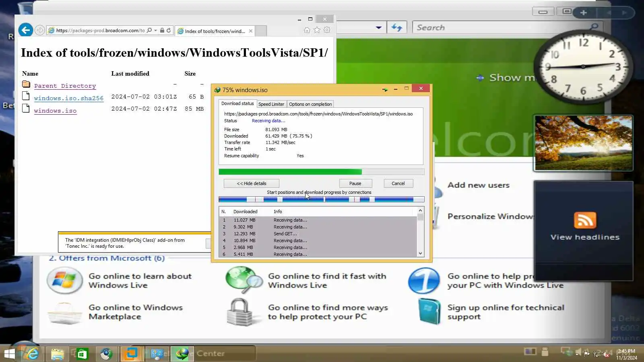Screen dimensions: 644x362
Task: Open File Explorer from the taskbar
Action: point(58,354)
